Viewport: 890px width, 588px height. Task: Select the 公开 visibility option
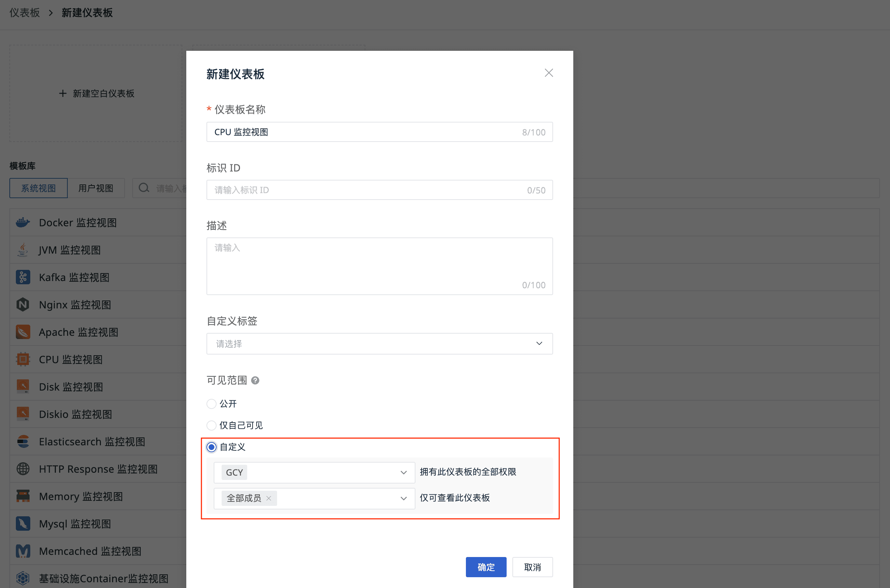(x=212, y=404)
